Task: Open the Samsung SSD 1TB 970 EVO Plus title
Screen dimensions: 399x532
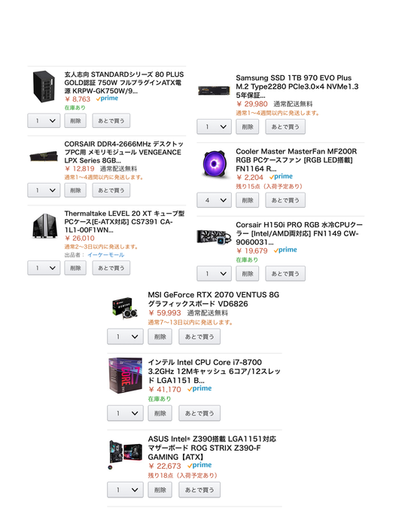Action: pos(297,87)
